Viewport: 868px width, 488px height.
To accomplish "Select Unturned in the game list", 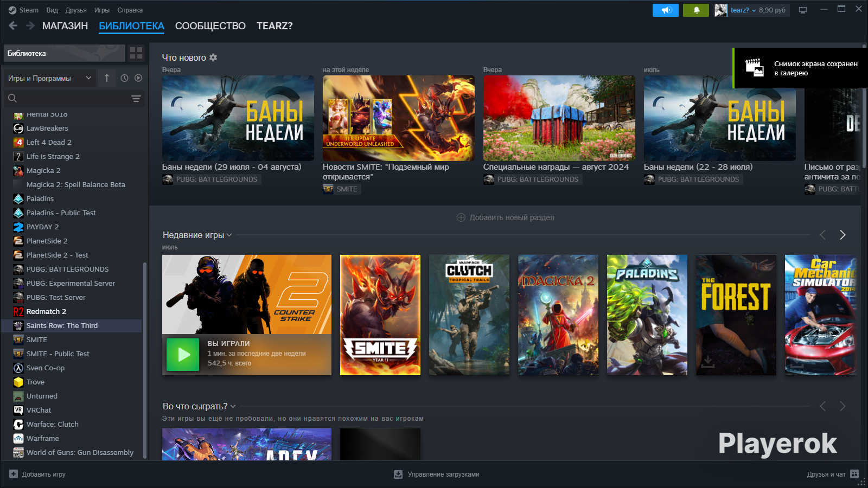I will (x=72, y=396).
